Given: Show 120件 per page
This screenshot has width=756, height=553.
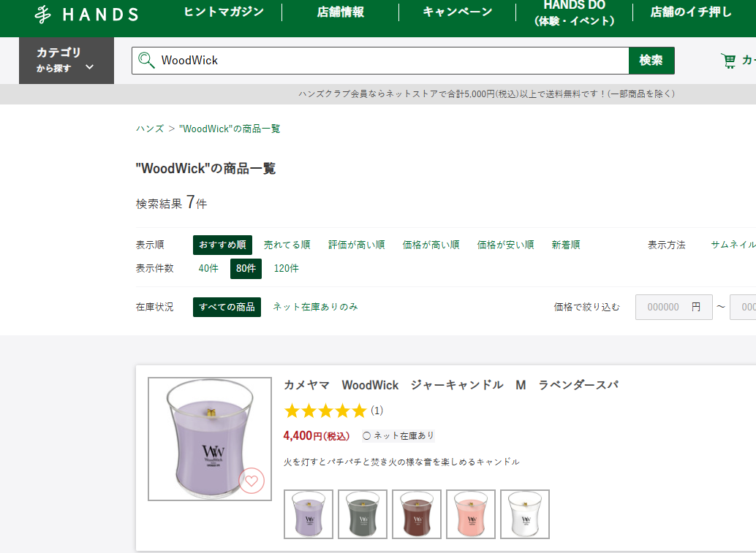Looking at the screenshot, I should 287,268.
